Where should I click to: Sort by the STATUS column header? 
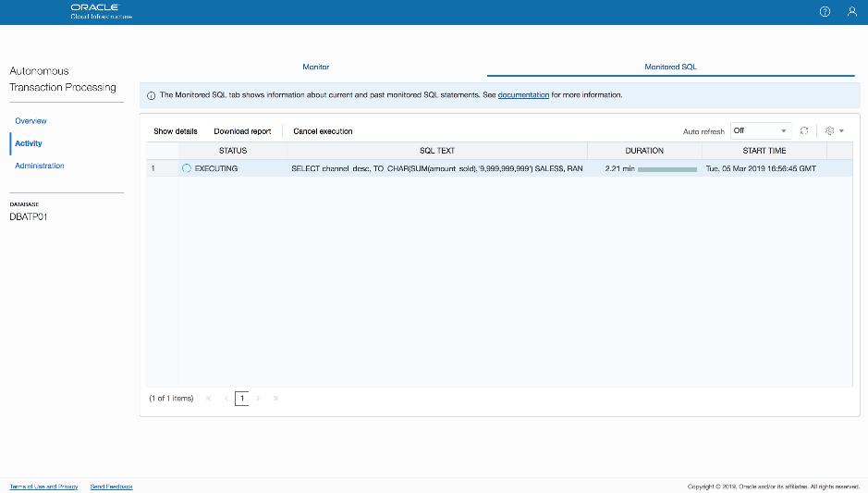pos(233,151)
